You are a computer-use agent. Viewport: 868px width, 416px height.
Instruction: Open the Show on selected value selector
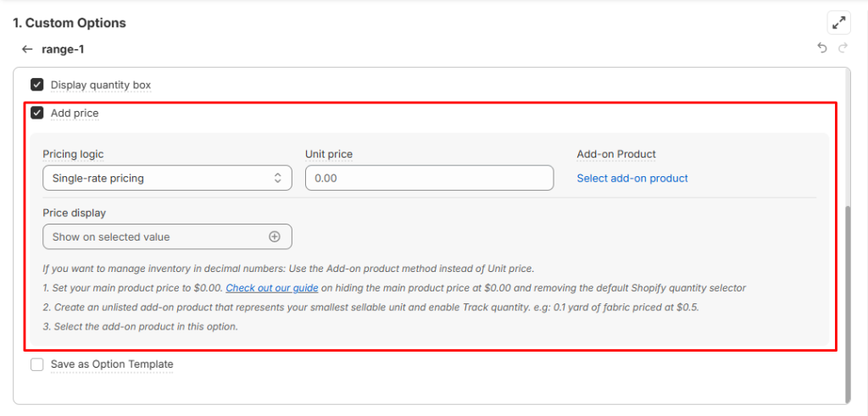click(x=157, y=237)
